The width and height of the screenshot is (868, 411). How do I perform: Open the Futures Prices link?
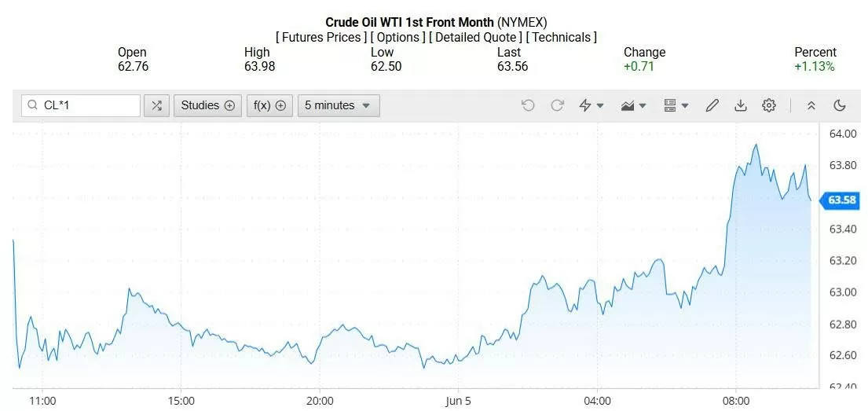pyautogui.click(x=321, y=37)
